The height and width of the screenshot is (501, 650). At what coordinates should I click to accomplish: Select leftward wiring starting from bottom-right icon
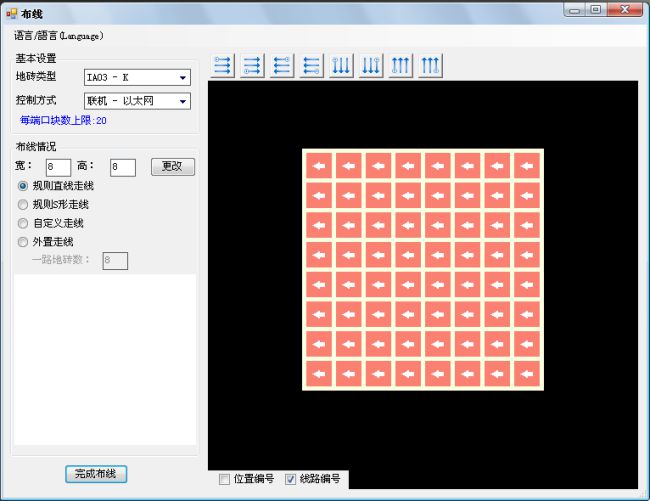(311, 66)
